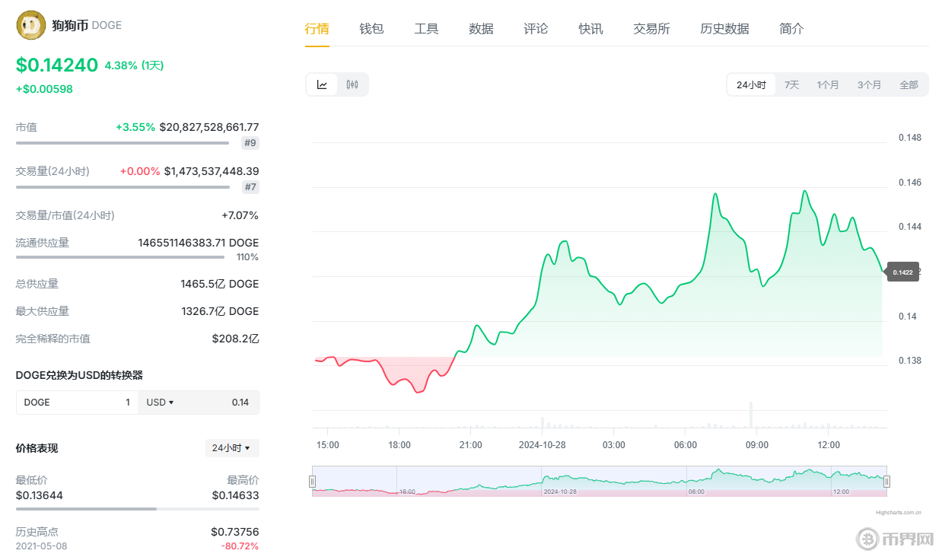The image size is (942, 560).
Task: Select the line chart view icon
Action: 322,84
